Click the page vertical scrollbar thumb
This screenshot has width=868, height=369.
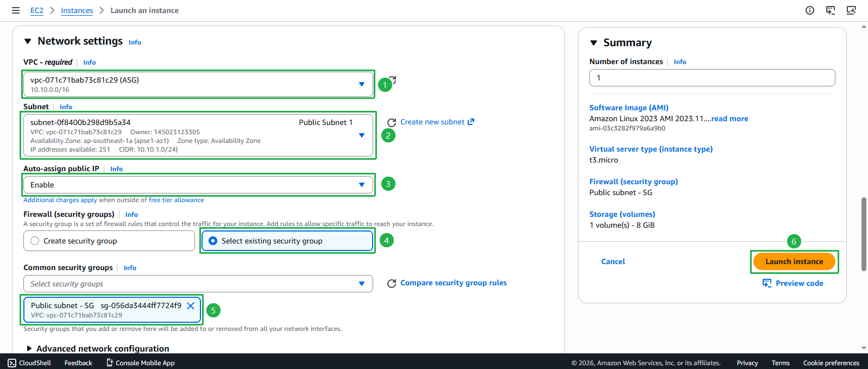pyautogui.click(x=864, y=234)
